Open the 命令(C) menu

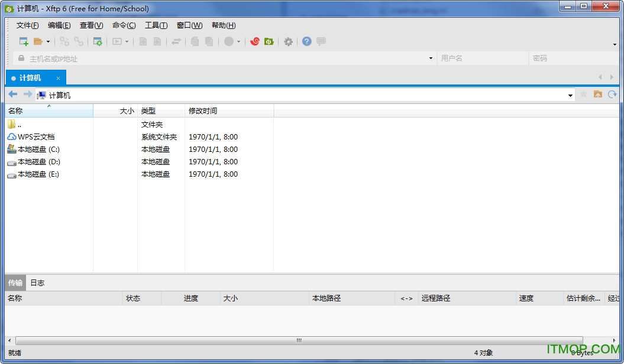[x=124, y=25]
